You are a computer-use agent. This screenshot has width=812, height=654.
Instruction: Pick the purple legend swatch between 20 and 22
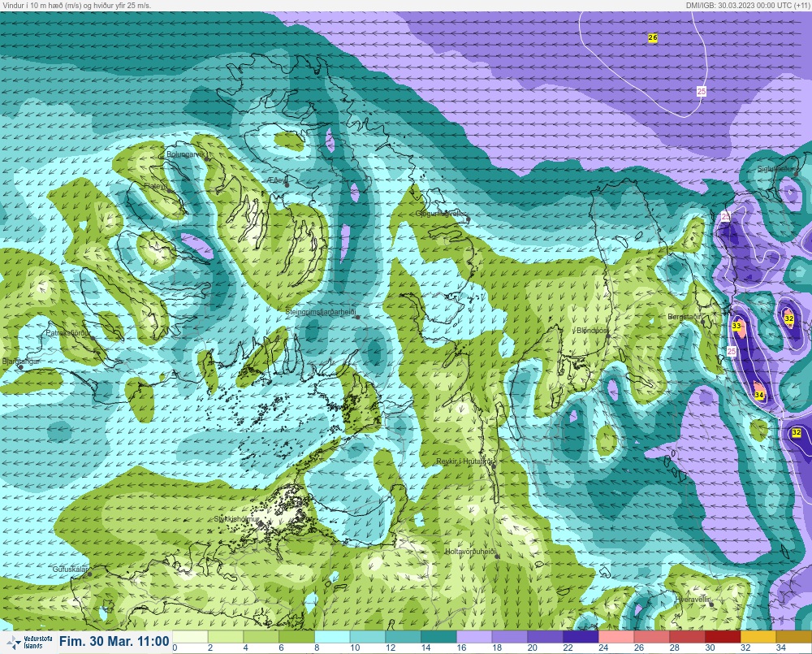point(546,637)
